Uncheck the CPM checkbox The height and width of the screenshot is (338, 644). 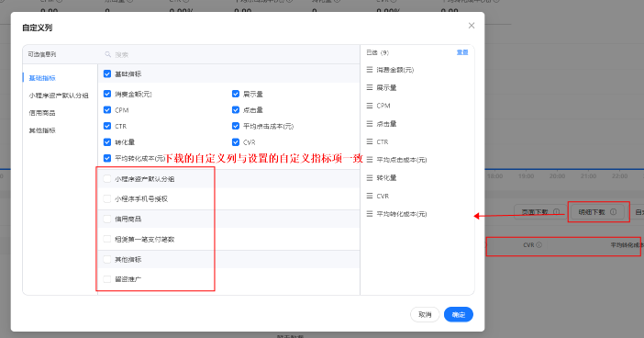(x=107, y=110)
